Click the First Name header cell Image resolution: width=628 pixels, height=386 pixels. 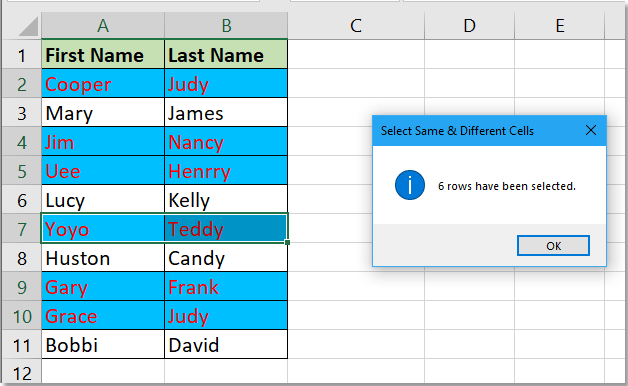point(103,54)
